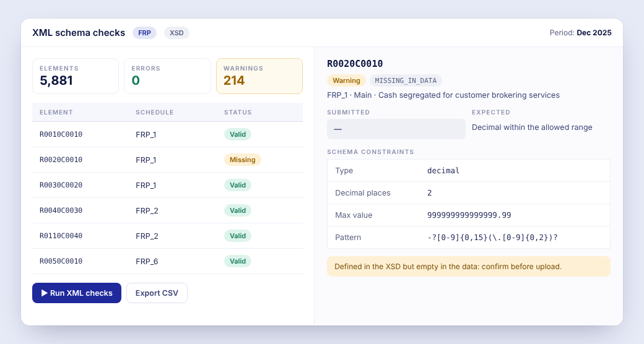
Task: Open the Errors 0 summary card
Action: pos(168,76)
